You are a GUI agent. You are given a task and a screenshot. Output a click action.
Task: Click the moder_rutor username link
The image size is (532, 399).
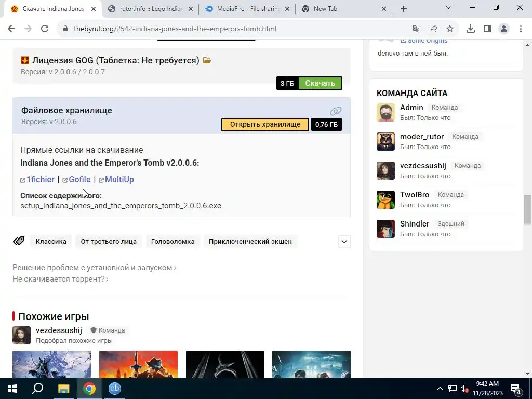pos(422,137)
